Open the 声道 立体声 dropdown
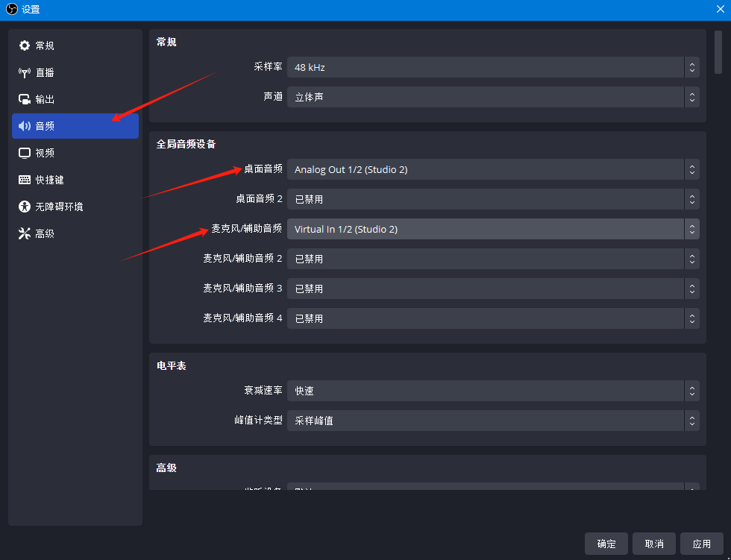This screenshot has height=560, width=731. coord(493,97)
